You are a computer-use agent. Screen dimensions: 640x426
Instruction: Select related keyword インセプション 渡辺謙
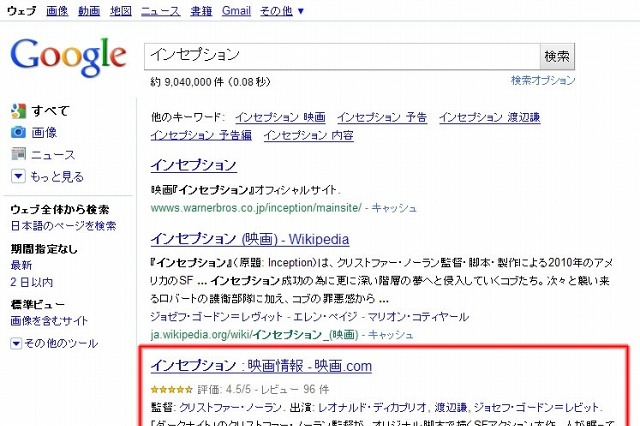(x=489, y=117)
